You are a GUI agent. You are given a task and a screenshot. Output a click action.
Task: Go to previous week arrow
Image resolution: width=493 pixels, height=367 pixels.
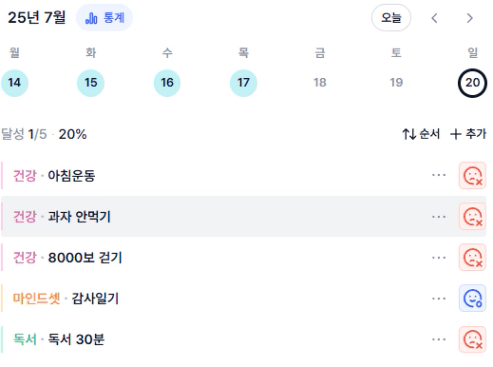point(434,18)
